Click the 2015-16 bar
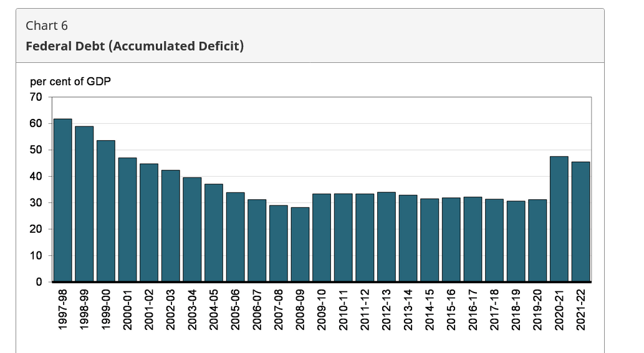The width and height of the screenshot is (644, 353). pos(451,240)
